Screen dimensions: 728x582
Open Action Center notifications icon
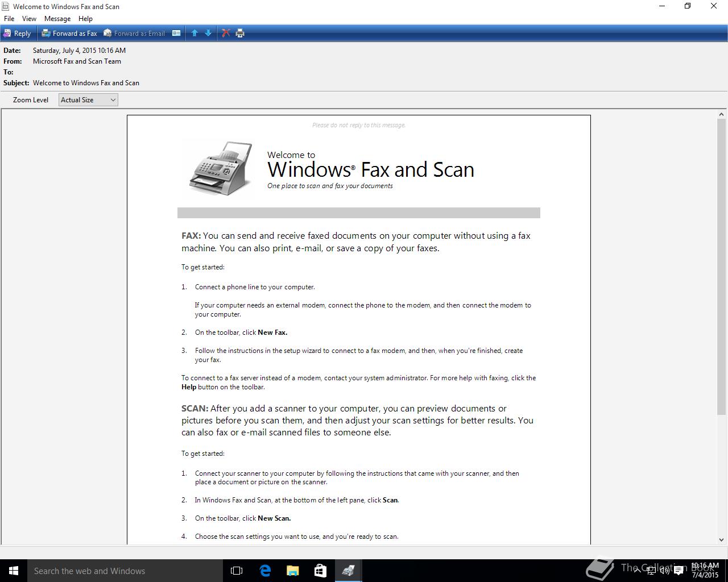click(x=679, y=571)
